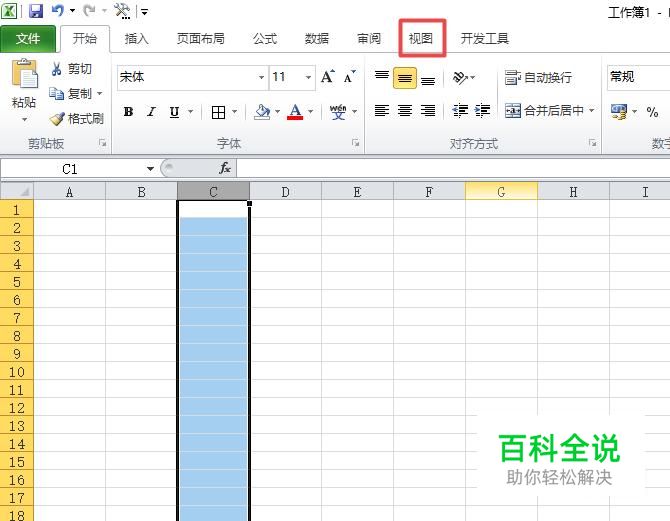The image size is (670, 521).
Task: Click the tools icon in quick access toolbar
Action: point(122,11)
